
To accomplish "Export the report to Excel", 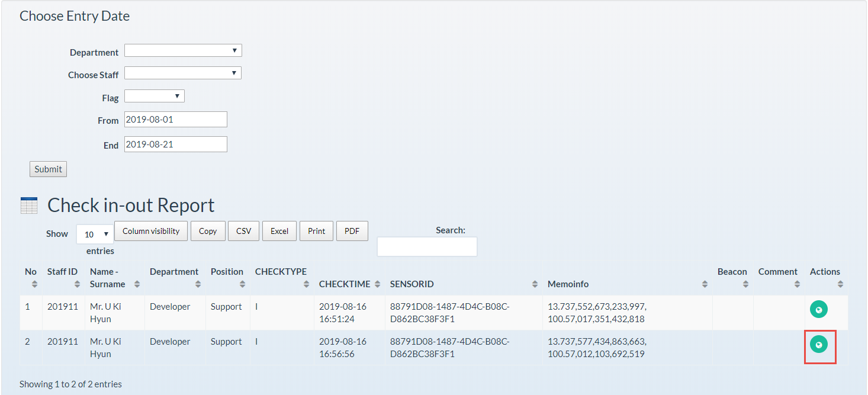I will 279,231.
